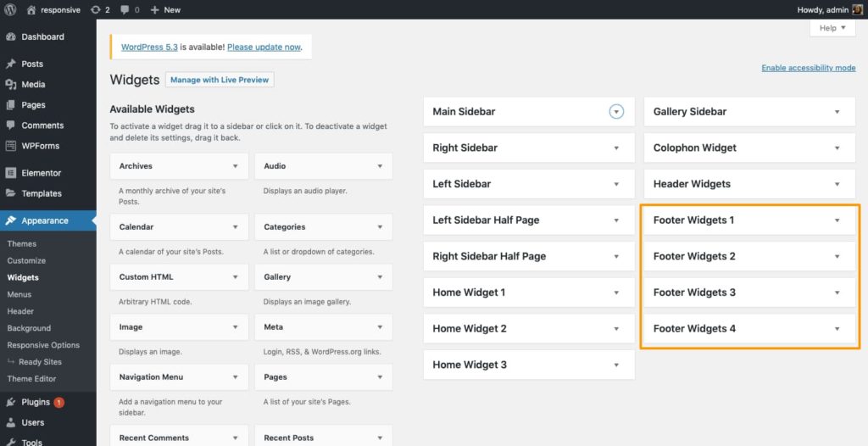This screenshot has height=446, width=868.
Task: Open the Custom HTML widget dropdown arrow
Action: 236,277
